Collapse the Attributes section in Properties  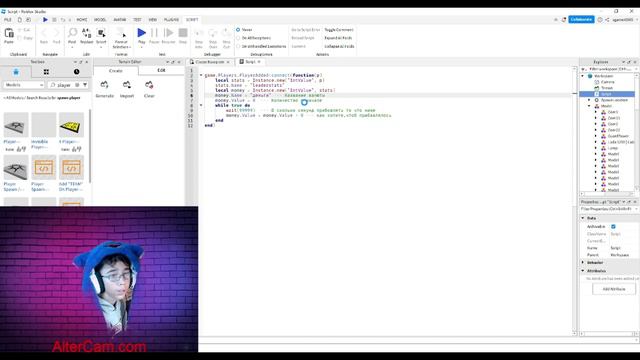pyautogui.click(x=583, y=271)
